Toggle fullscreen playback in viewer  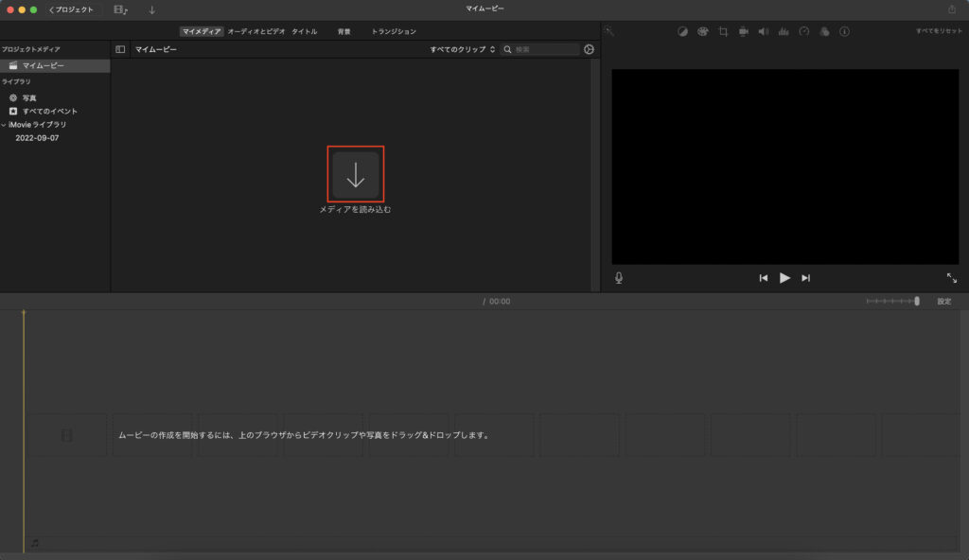click(x=951, y=278)
